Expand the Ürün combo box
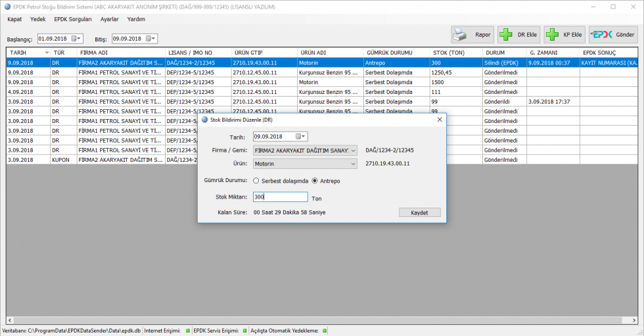This screenshot has width=644, height=336. coord(353,164)
